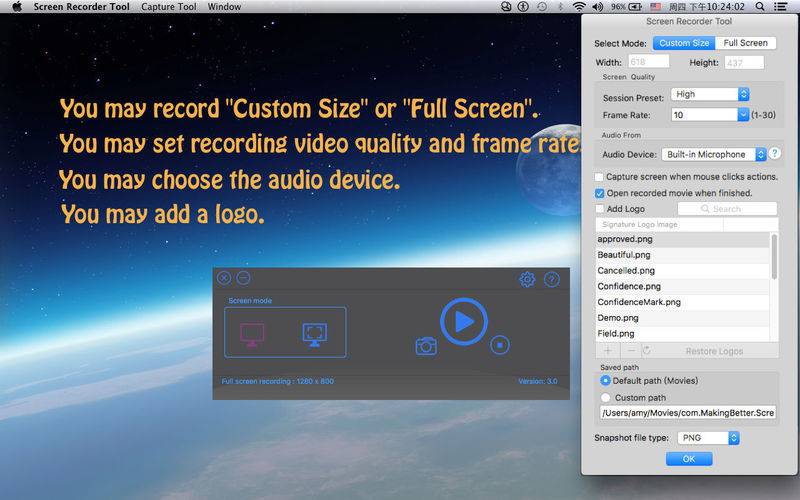Open the Snapshot file type dropdown
Screen dimensions: 800x500
[708, 438]
